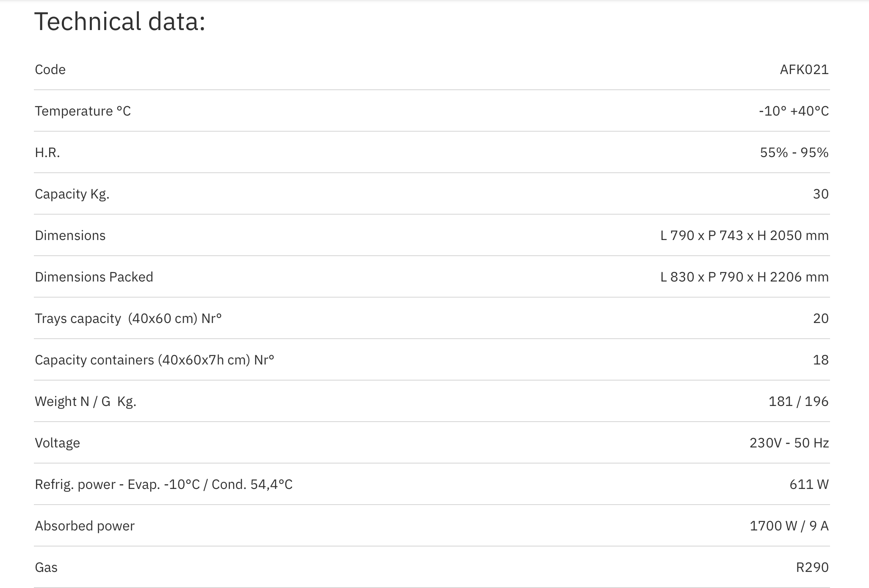This screenshot has height=588, width=869.
Task: Click the Dimensions row label
Action: 70,235
